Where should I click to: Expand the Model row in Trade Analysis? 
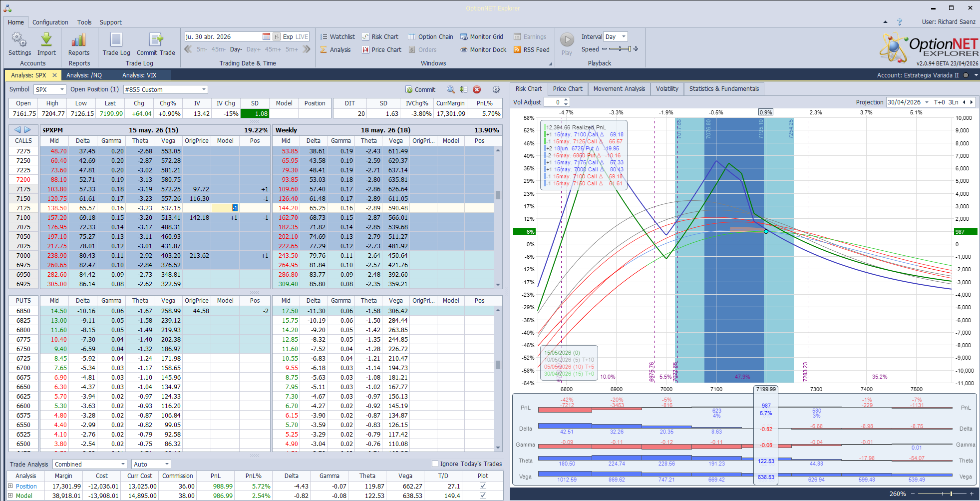[x=10, y=496]
